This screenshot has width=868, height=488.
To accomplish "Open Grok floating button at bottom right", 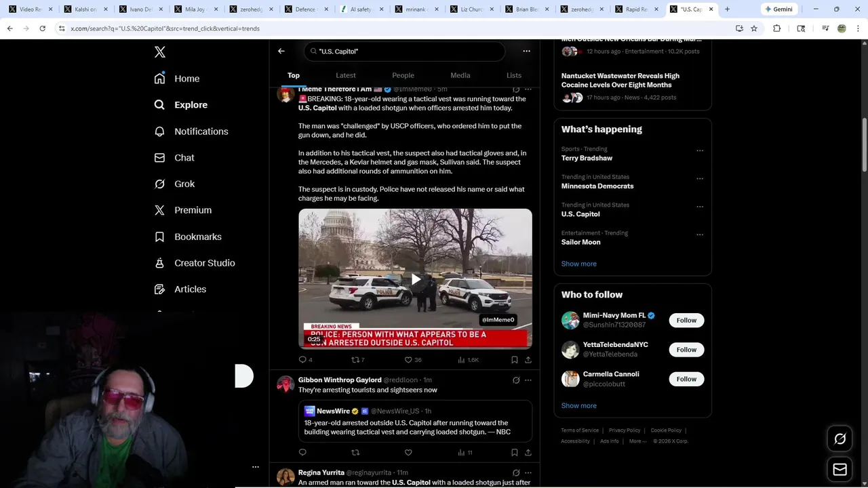I will click(840, 439).
